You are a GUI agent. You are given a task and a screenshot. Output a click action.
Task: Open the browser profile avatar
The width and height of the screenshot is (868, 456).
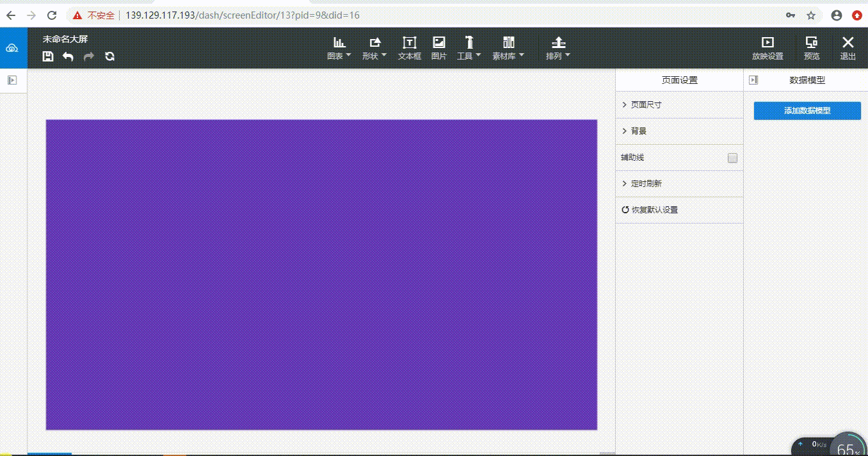(837, 15)
